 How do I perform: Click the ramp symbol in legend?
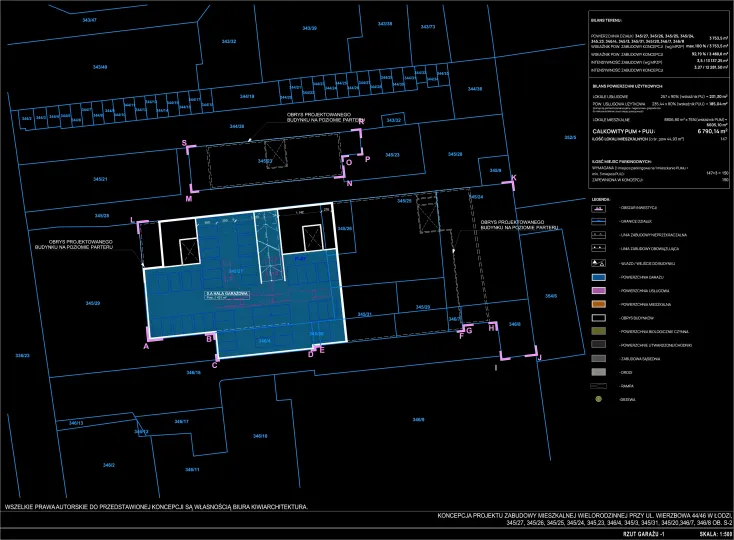point(600,384)
